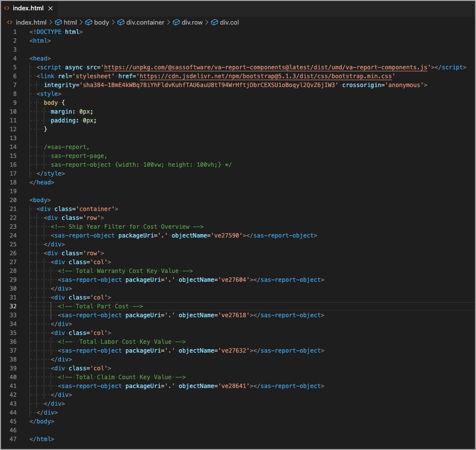
Task: Click line number 20 beside the body tag
Action: tap(13, 200)
